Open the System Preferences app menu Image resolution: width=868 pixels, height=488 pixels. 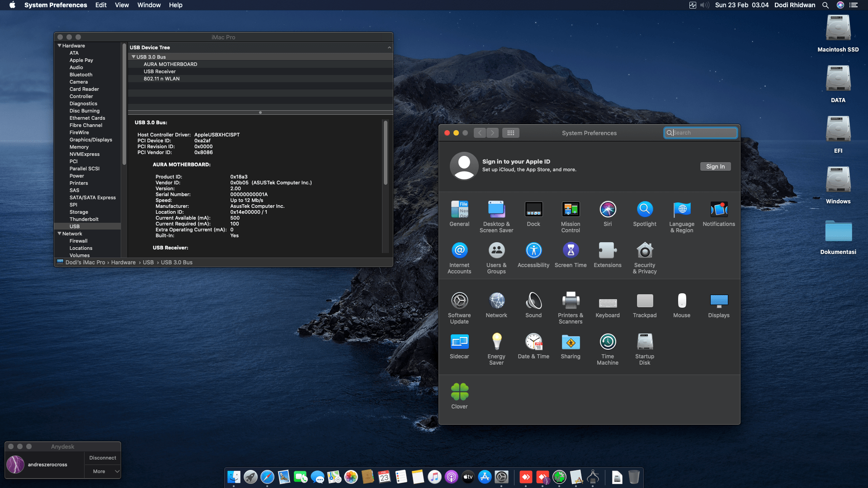click(x=56, y=5)
